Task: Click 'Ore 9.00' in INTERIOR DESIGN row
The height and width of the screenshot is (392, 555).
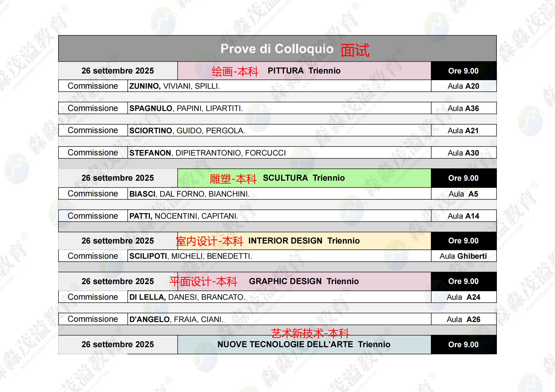Action: (464, 241)
